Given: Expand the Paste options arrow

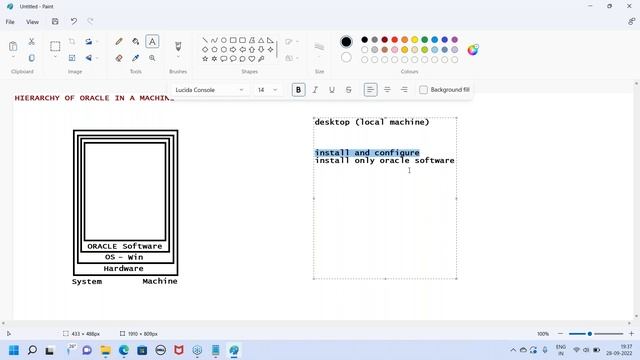Looking at the screenshot, I should [x=13, y=57].
